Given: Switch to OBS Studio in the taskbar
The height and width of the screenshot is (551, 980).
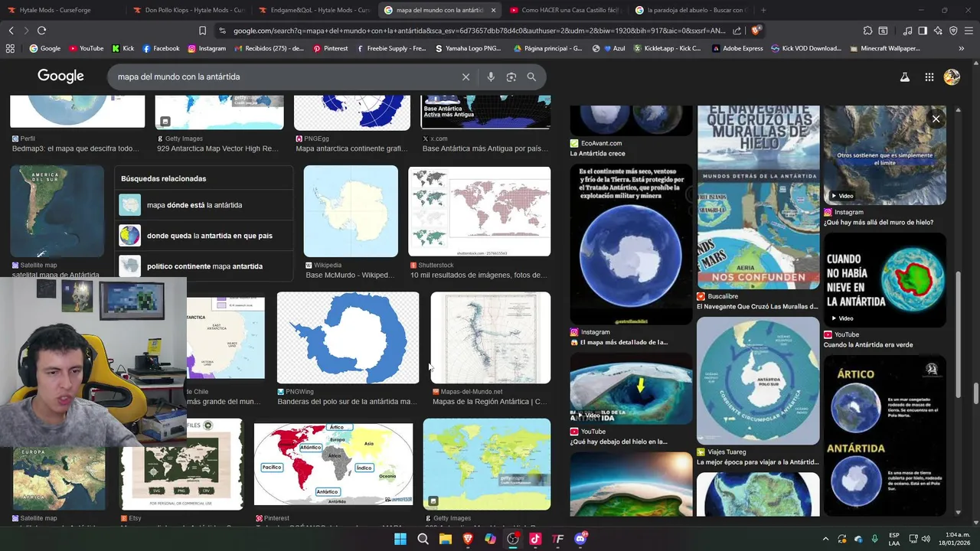Looking at the screenshot, I should coord(513,539).
